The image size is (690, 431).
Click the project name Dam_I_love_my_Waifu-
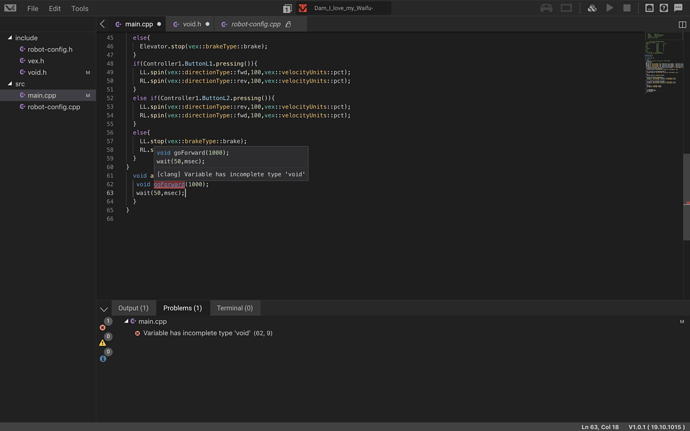point(343,8)
